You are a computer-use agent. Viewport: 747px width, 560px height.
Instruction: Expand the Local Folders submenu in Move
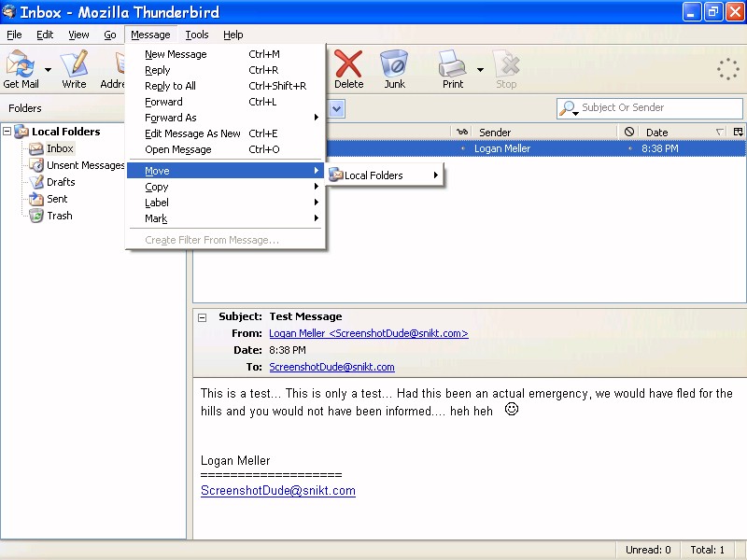pyautogui.click(x=384, y=175)
